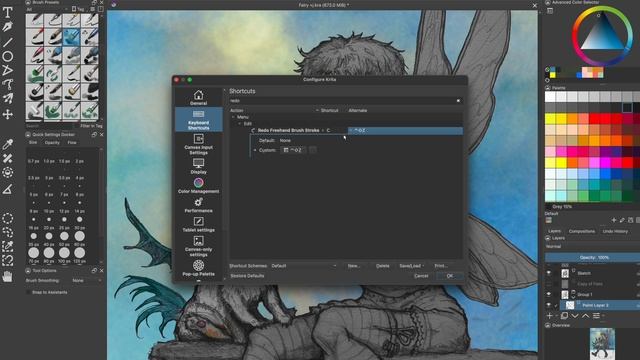Move layer up arrow icon
640x360 pixels.
(585, 316)
